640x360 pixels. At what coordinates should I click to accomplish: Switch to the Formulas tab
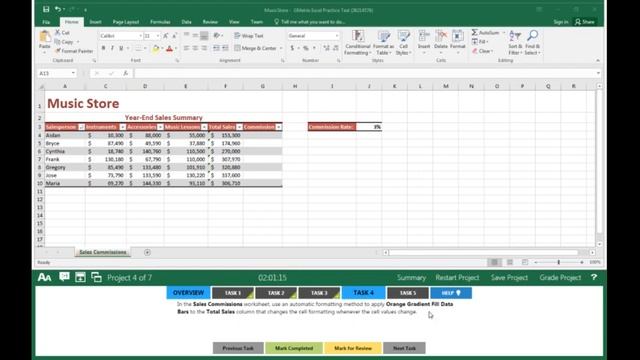pos(160,22)
